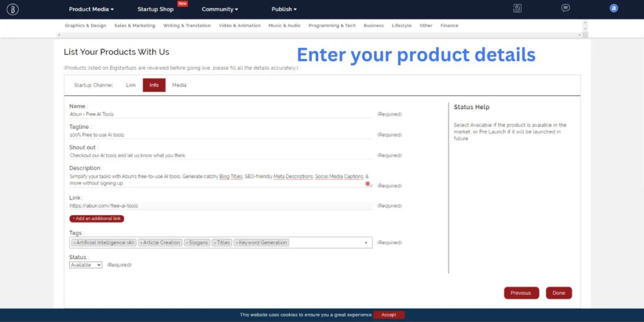Open the Finance category
644x322 pixels.
point(449,25)
